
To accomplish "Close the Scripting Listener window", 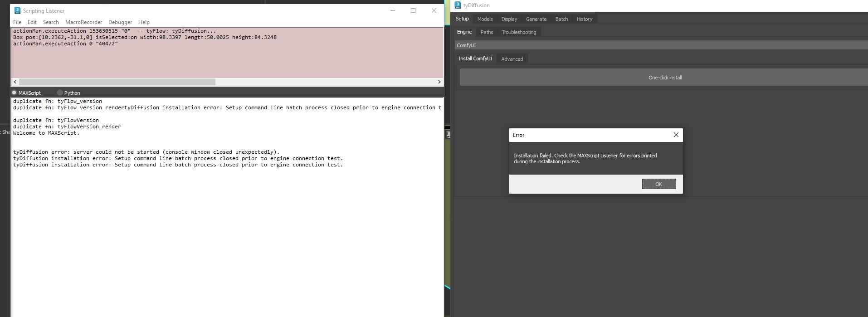I will pyautogui.click(x=434, y=10).
